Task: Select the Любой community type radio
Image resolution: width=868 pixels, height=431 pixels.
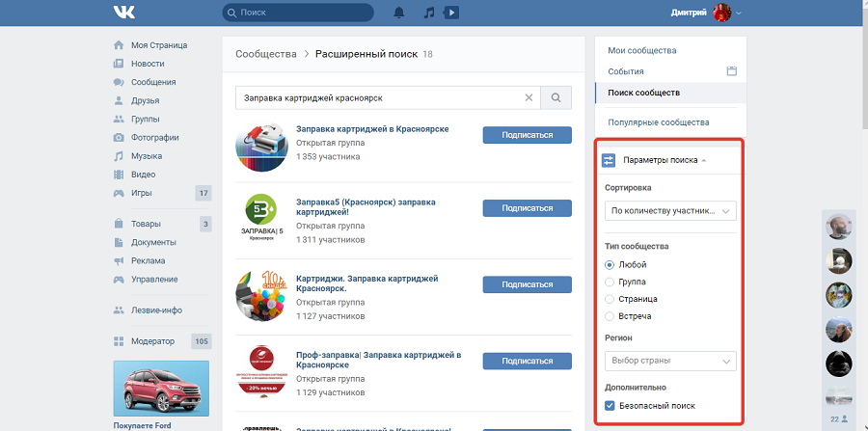Action: click(610, 264)
